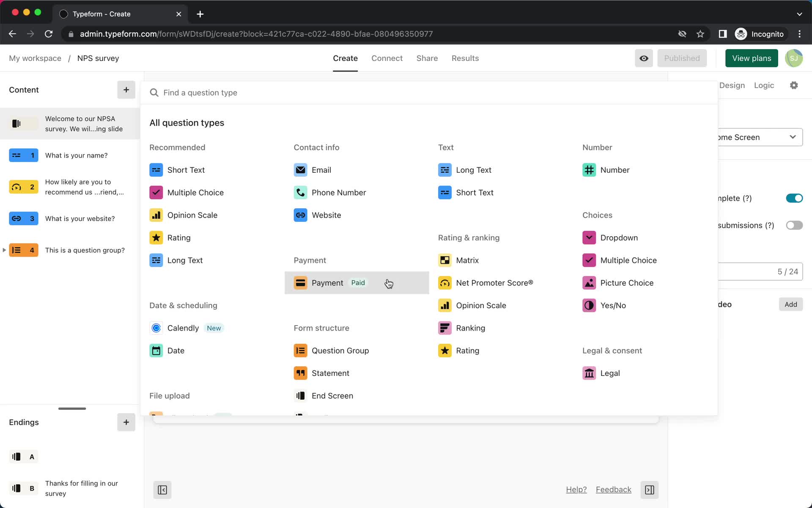Go to My workspace breadcrumb
The image size is (812, 508).
click(x=35, y=58)
